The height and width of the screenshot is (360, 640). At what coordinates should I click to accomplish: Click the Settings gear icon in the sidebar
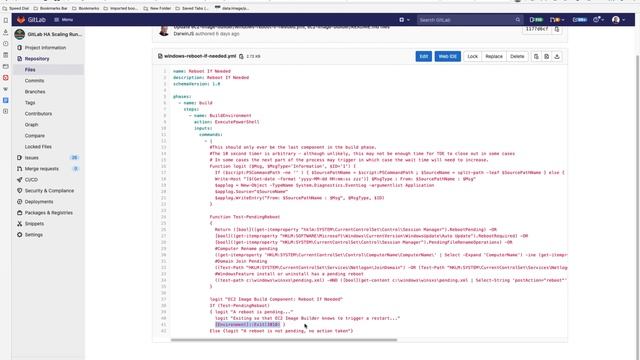[19, 235]
